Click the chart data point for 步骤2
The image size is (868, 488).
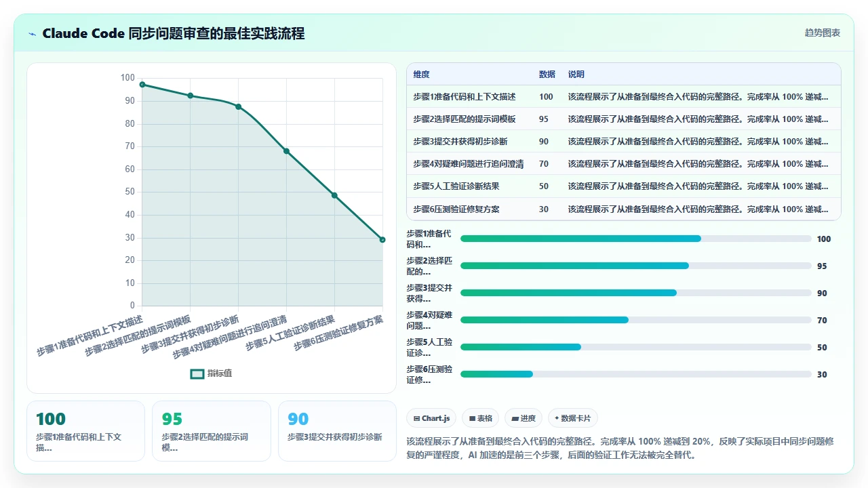pyautogui.click(x=191, y=96)
